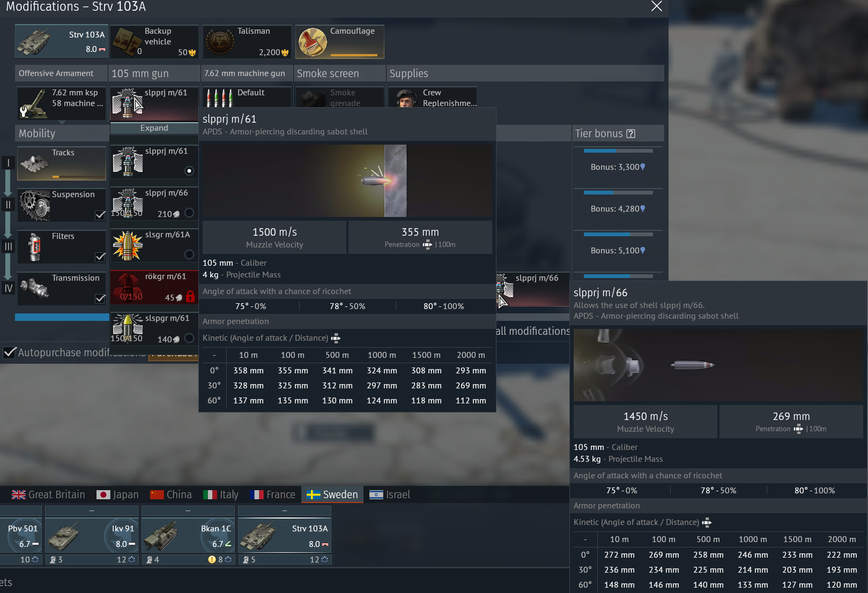Click the dash header above Bkan 1C
This screenshot has height=593, width=868.
tap(188, 511)
